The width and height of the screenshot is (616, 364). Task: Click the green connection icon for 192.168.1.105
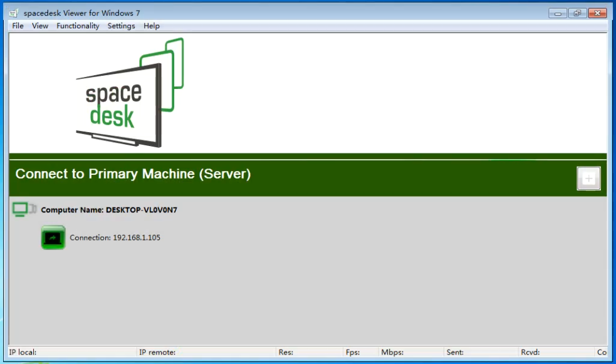click(53, 238)
